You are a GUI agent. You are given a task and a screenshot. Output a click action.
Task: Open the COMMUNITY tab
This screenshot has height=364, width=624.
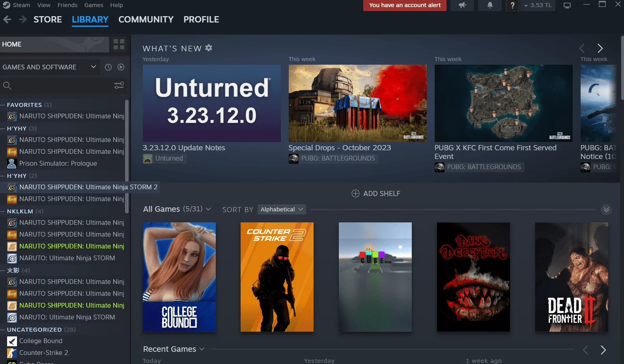coord(146,19)
